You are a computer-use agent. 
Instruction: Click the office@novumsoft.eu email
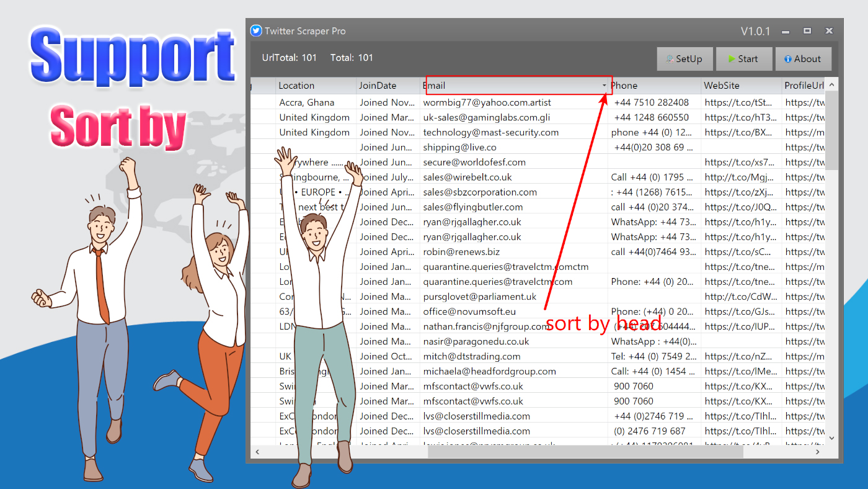469,311
